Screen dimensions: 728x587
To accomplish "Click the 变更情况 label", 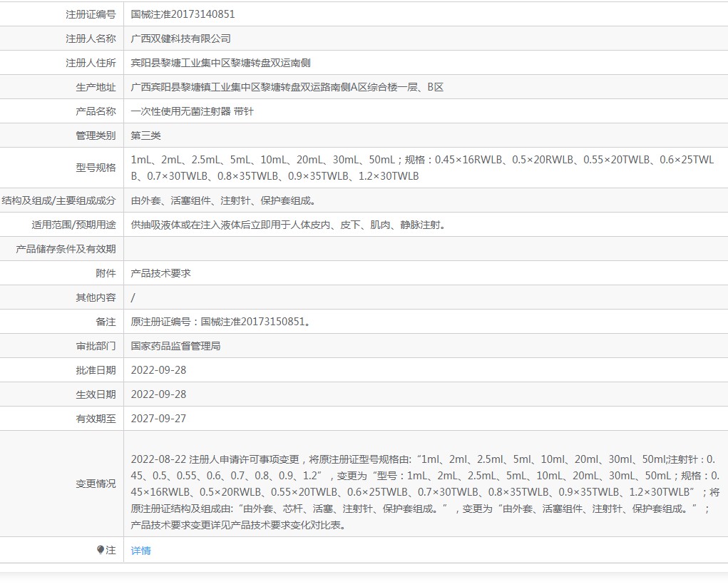I will click(x=96, y=484).
